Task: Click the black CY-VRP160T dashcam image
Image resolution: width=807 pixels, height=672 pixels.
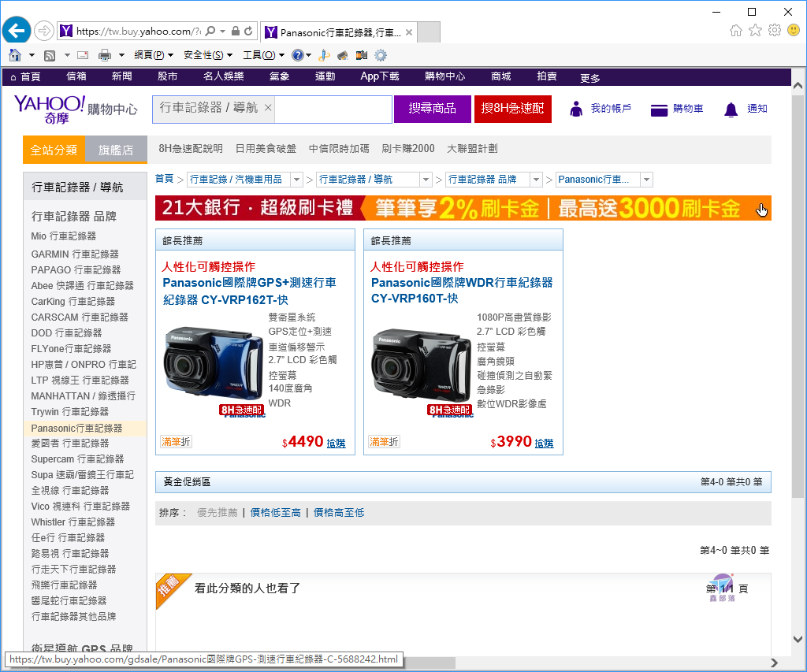Action: click(x=422, y=364)
